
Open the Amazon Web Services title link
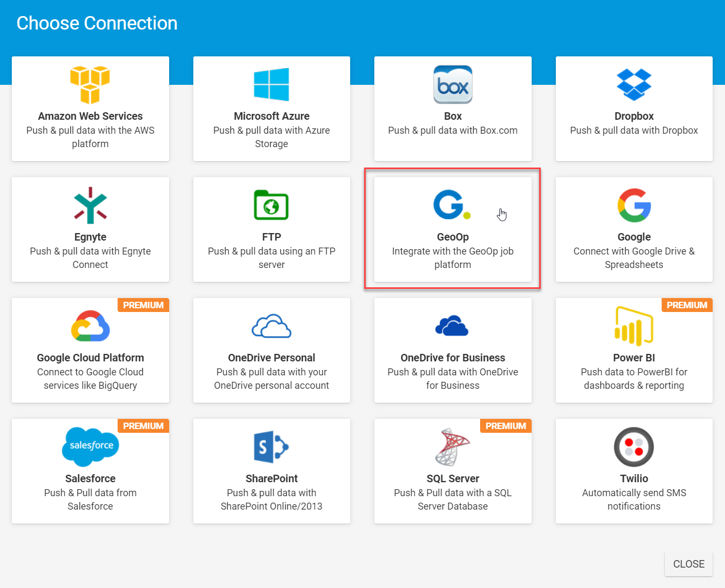[x=90, y=116]
